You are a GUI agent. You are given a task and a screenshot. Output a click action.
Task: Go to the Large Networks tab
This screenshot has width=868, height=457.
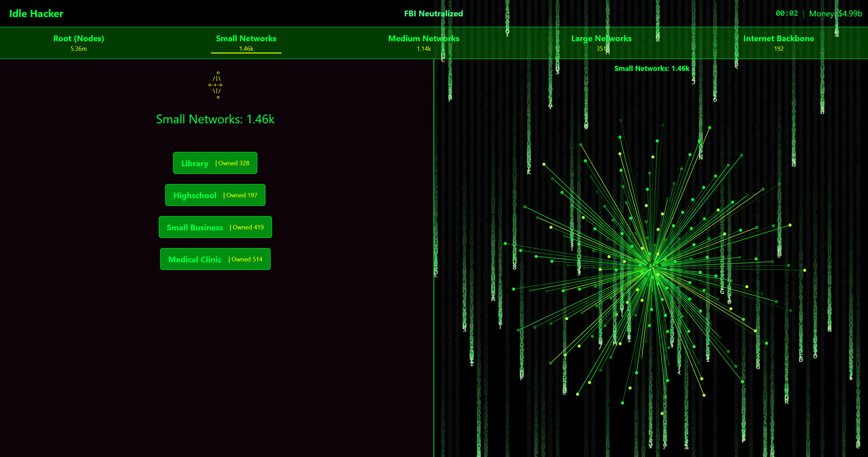click(601, 42)
